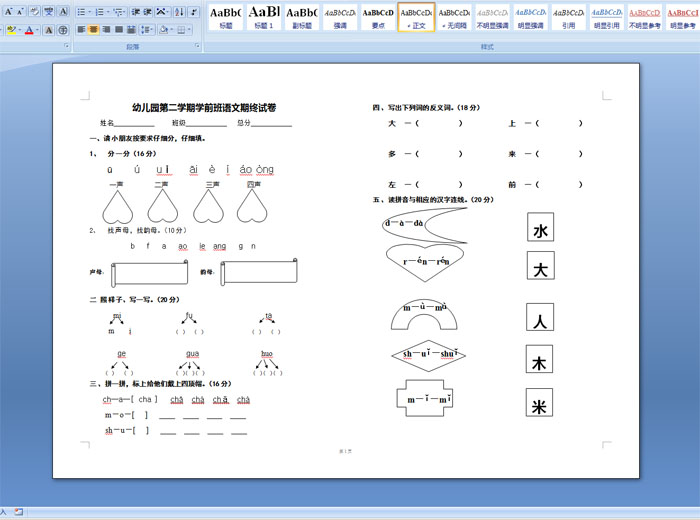
Task: Click the paragraph shading bucket icon
Action: pyautogui.click(x=163, y=30)
